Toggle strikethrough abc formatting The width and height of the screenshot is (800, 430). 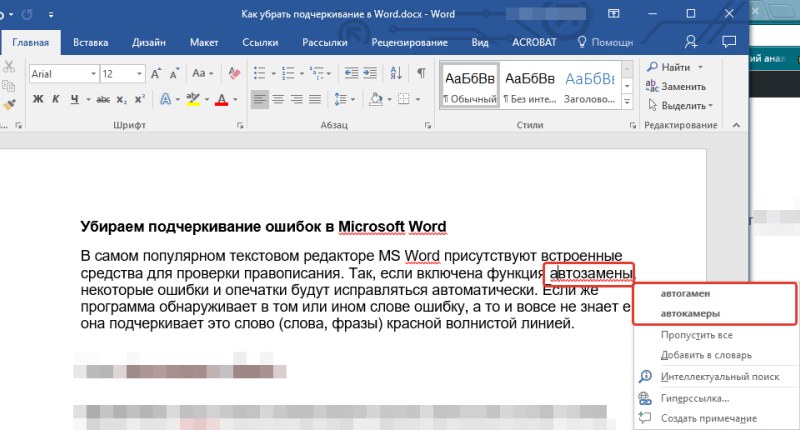point(103,99)
